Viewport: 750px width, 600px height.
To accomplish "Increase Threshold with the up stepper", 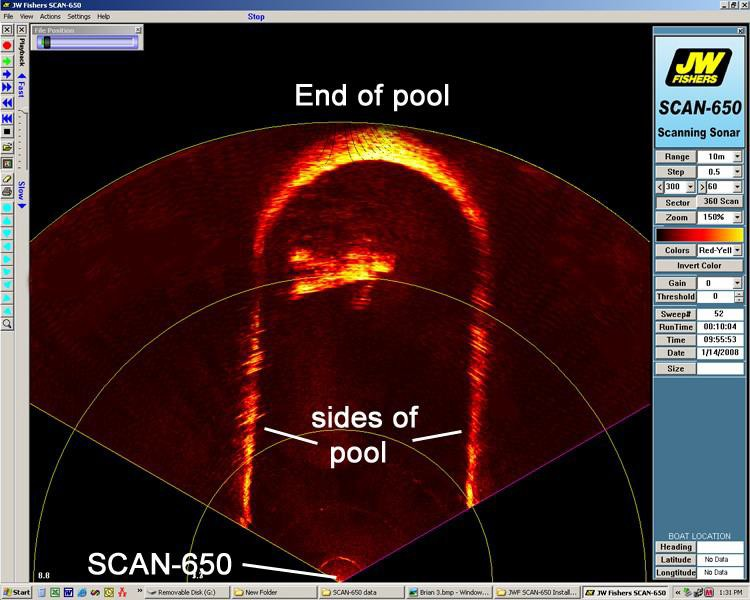I will pos(739,294).
